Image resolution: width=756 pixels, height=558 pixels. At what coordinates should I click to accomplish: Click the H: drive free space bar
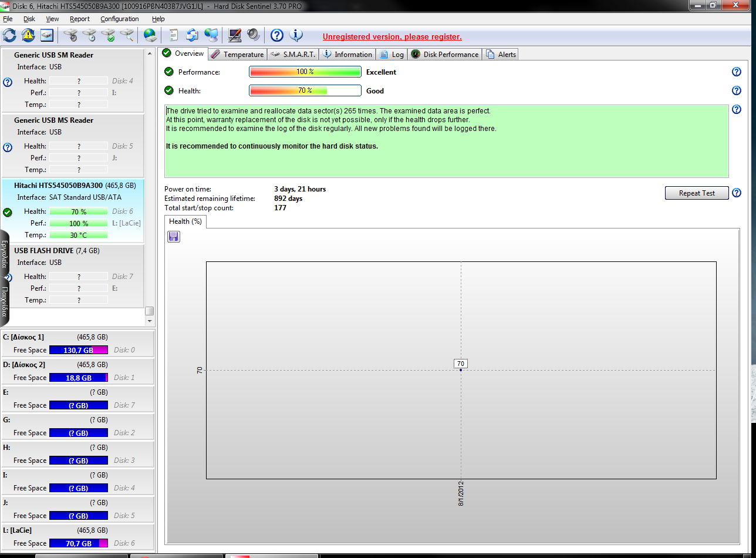79,460
